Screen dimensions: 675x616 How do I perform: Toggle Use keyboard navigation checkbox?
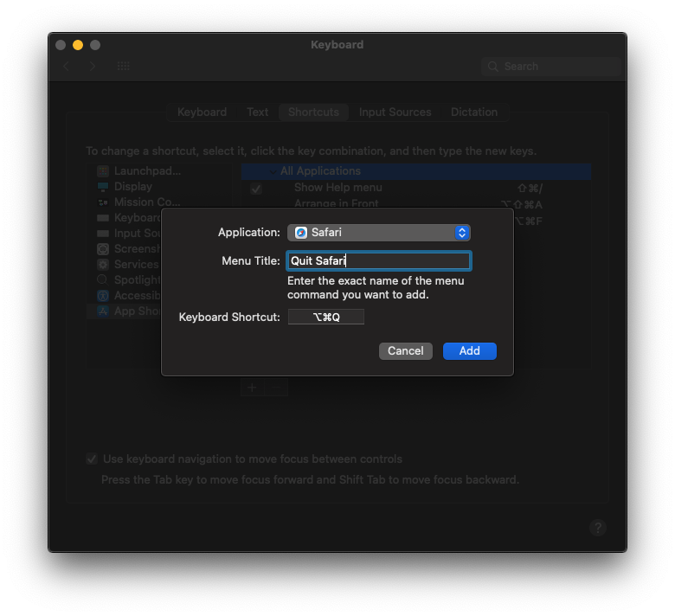point(92,459)
